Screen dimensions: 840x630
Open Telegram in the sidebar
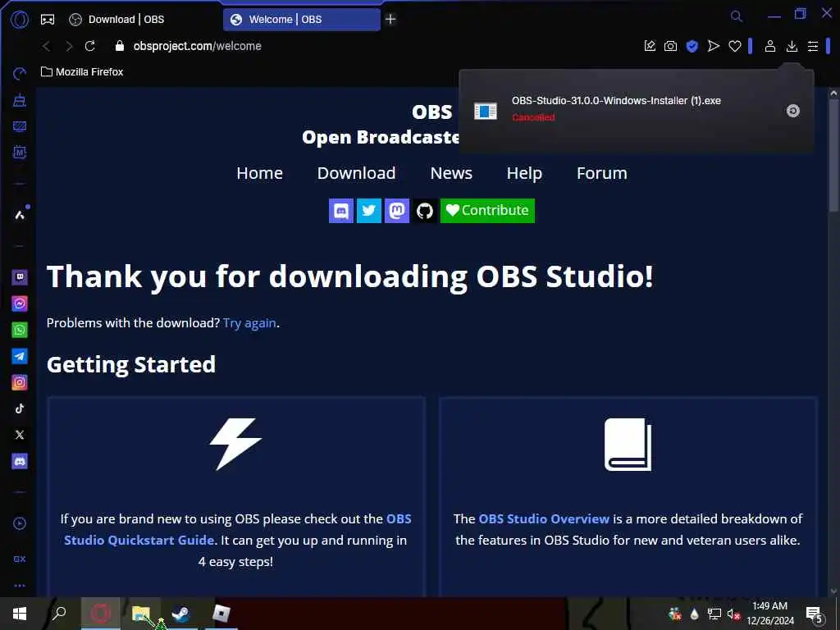(20, 356)
